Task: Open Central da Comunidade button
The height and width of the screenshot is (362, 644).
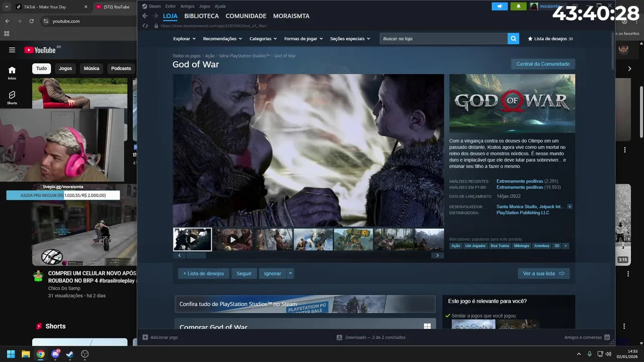Action: click(543, 64)
